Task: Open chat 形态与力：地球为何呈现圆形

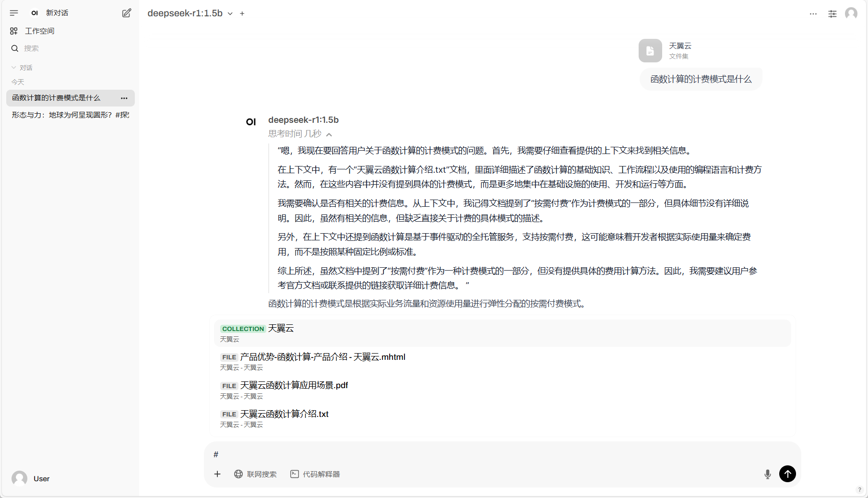Action: [70, 115]
